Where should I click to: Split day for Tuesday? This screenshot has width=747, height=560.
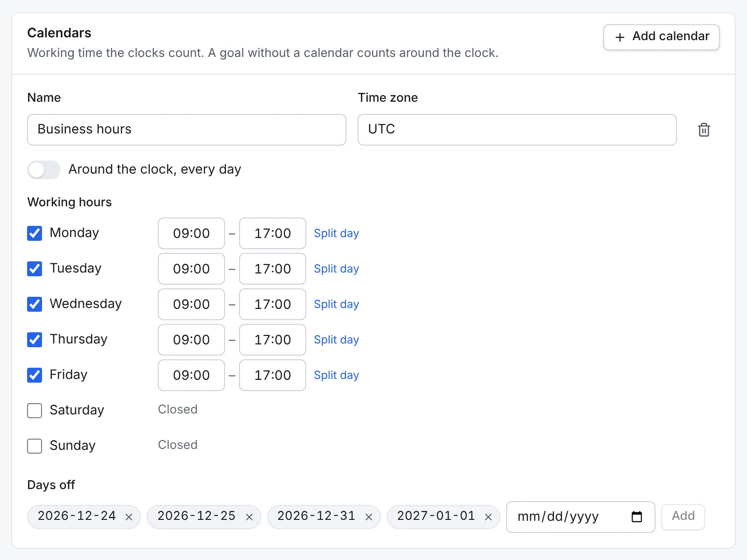[336, 269]
